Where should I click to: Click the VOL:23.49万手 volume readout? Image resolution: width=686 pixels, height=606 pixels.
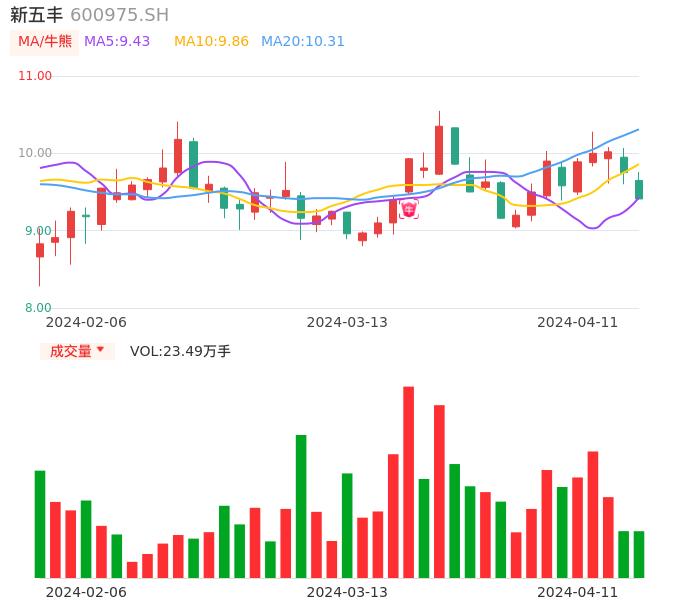tap(180, 351)
